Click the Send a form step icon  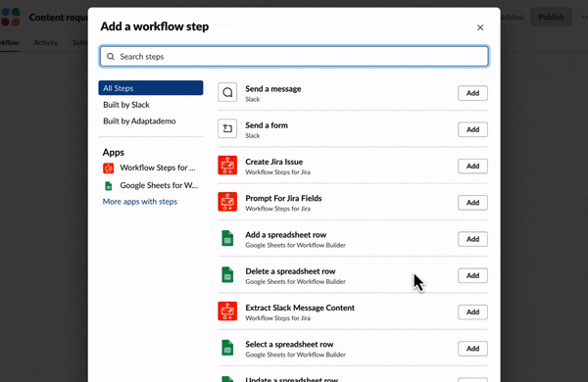227,128
